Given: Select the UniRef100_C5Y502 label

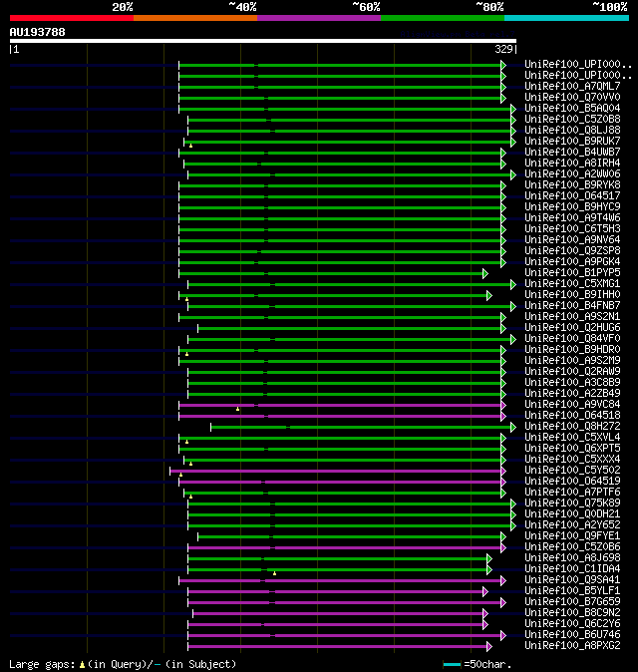Looking at the screenshot, I should pyautogui.click(x=572, y=471).
